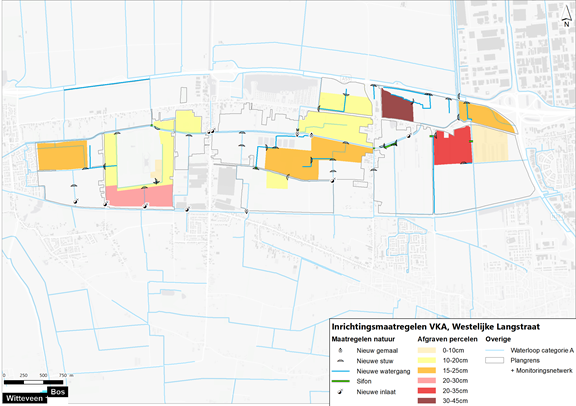Select the 10-20cm yellow color swatch
The width and height of the screenshot is (576, 406).
[427, 360]
